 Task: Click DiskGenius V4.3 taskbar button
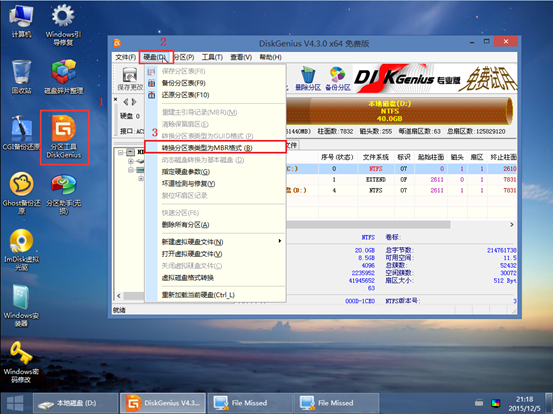[163, 403]
